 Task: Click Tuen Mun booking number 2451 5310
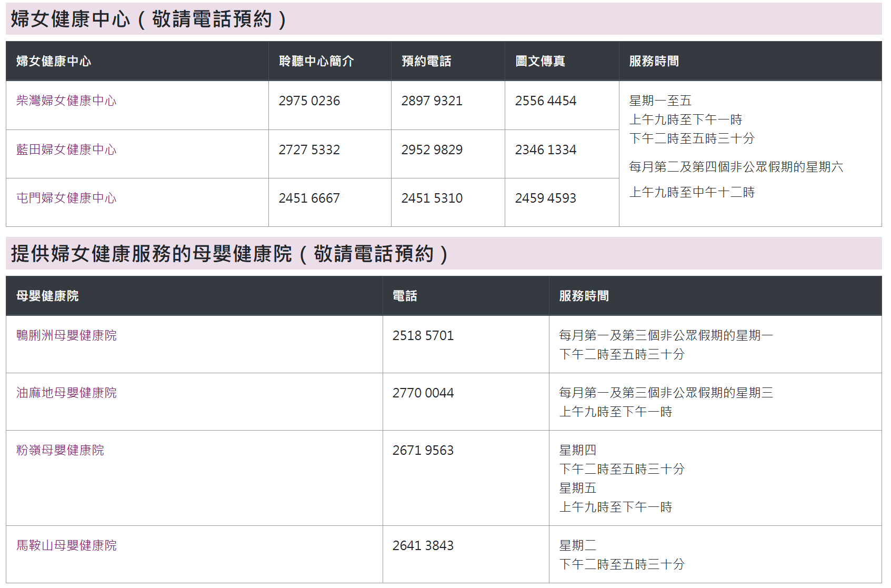pyautogui.click(x=432, y=198)
